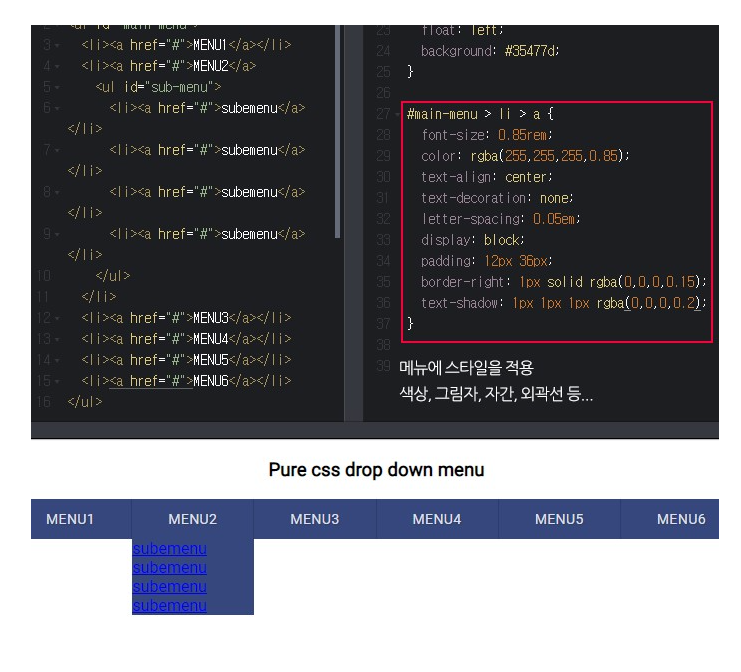This screenshot has width=741, height=672.
Task: Click the MENU3 text in HTML line 12
Action: 211,318
